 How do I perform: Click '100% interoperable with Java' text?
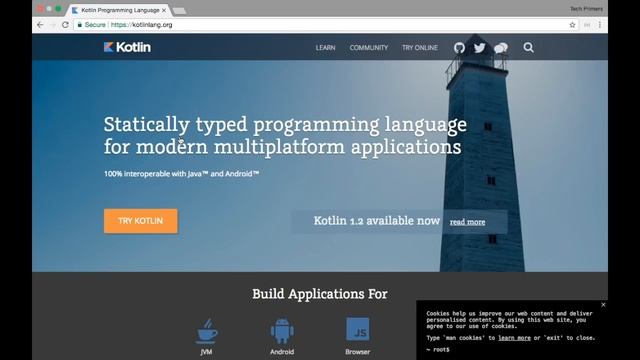click(x=181, y=174)
